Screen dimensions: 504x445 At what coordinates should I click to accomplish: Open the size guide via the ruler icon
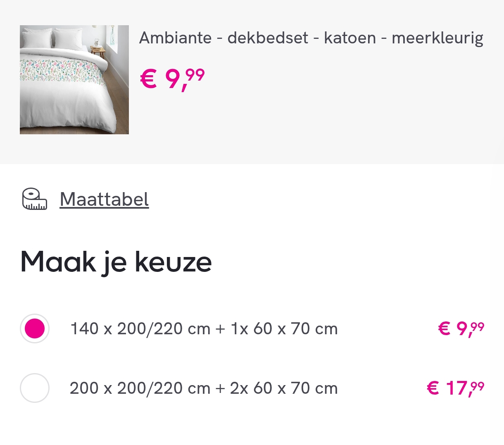click(x=35, y=199)
